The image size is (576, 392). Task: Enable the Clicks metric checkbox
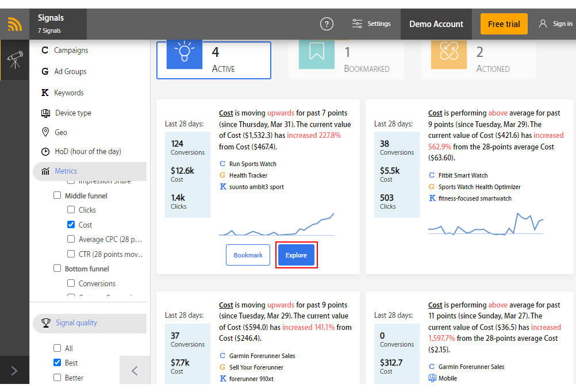pos(71,209)
